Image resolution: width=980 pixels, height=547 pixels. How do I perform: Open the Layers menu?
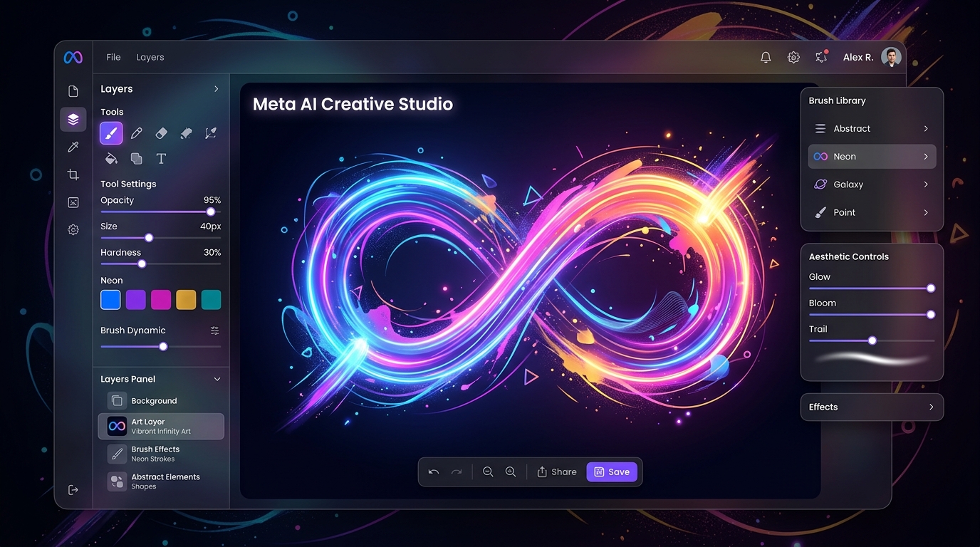click(150, 57)
